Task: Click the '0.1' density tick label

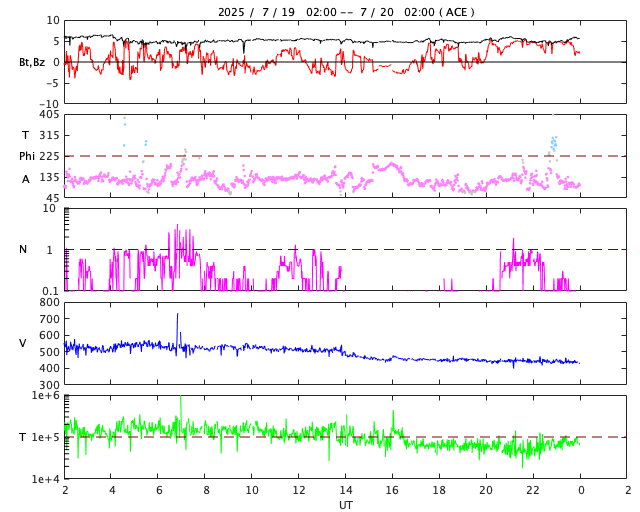Action: (50, 291)
